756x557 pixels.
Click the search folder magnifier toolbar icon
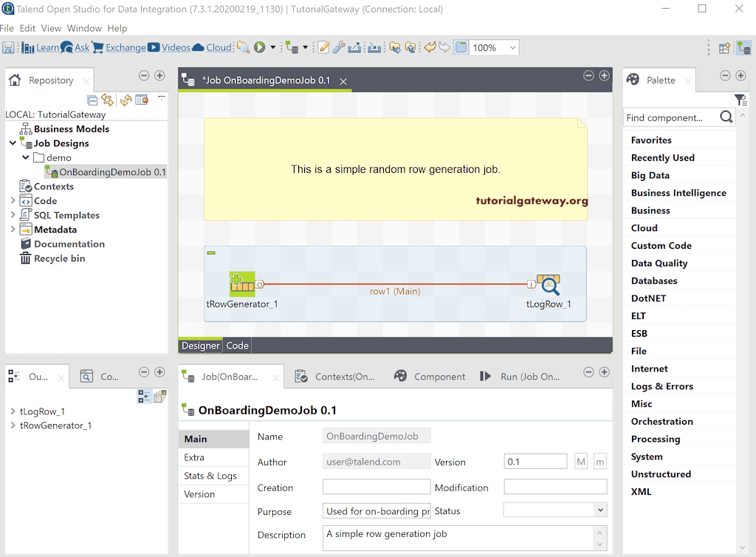click(x=244, y=47)
